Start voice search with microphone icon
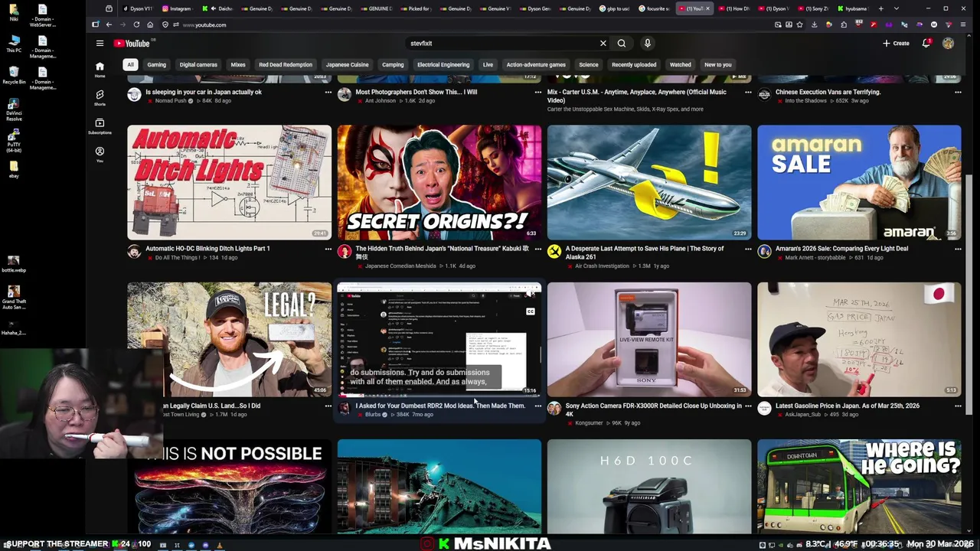 (647, 44)
